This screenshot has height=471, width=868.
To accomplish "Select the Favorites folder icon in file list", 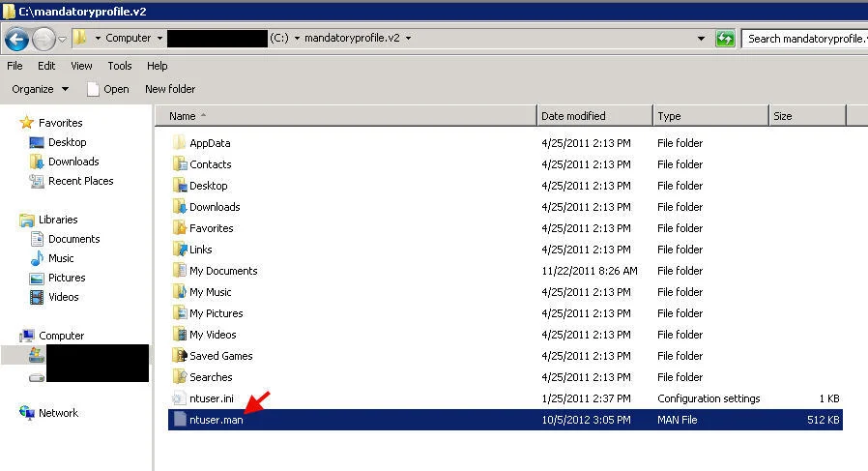I will click(180, 227).
